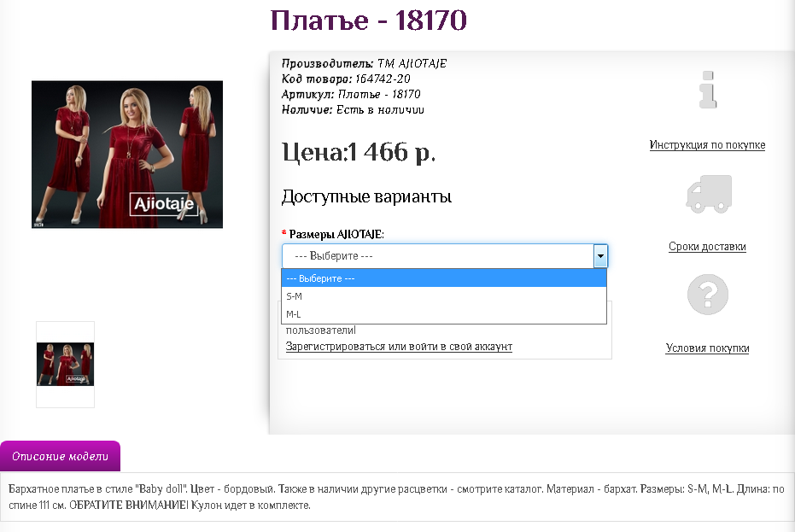
Task: Click the info icon above Инструкция по покупке
Action: click(708, 90)
